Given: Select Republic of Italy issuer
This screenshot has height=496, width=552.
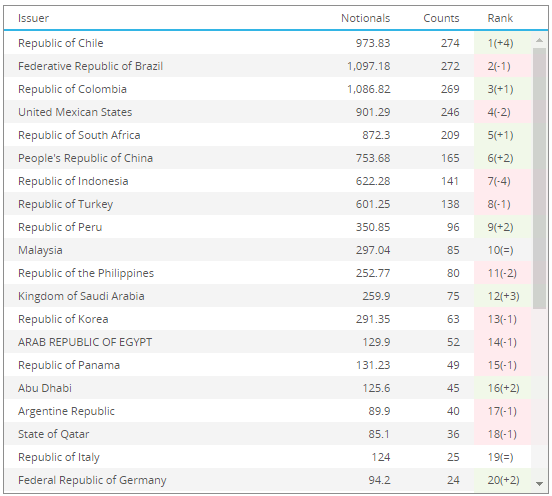Looking at the screenshot, I should click(59, 457).
